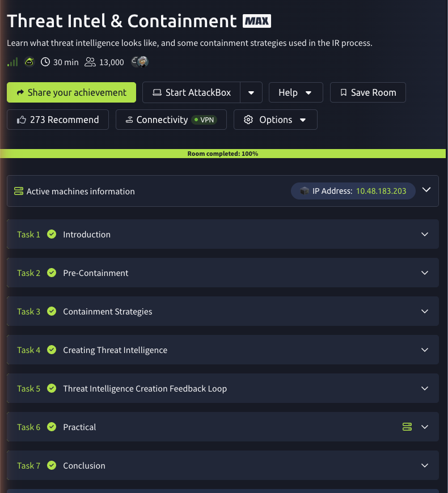448x493 pixels.
Task: Click the "Task 3" label
Action: click(28, 312)
